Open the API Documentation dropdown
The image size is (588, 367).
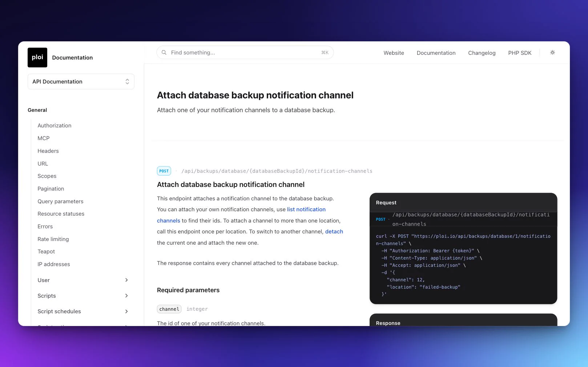[x=81, y=81]
